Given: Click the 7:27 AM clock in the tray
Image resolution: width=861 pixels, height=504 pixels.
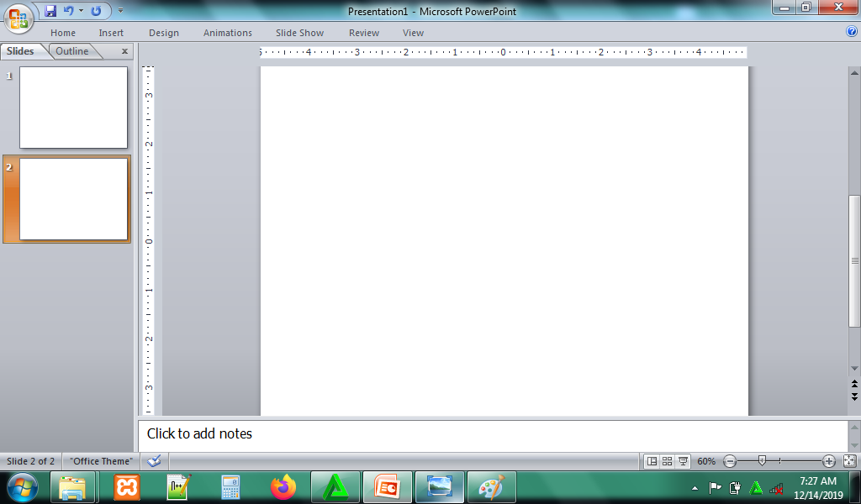Looking at the screenshot, I should pos(818,481).
